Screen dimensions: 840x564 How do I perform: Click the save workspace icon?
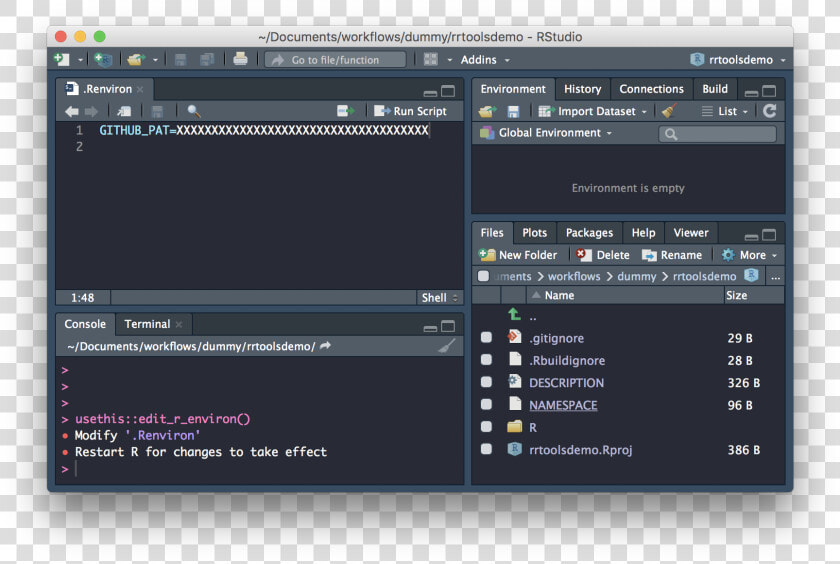point(513,111)
